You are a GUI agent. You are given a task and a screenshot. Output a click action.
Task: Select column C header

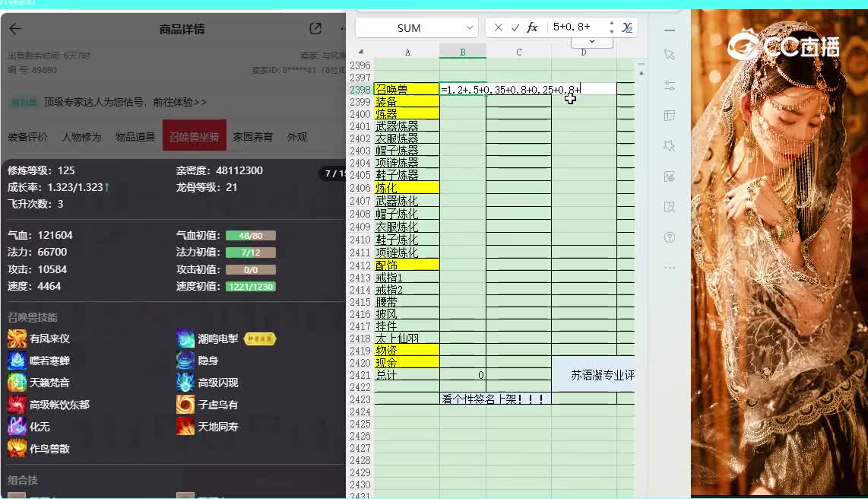point(518,52)
